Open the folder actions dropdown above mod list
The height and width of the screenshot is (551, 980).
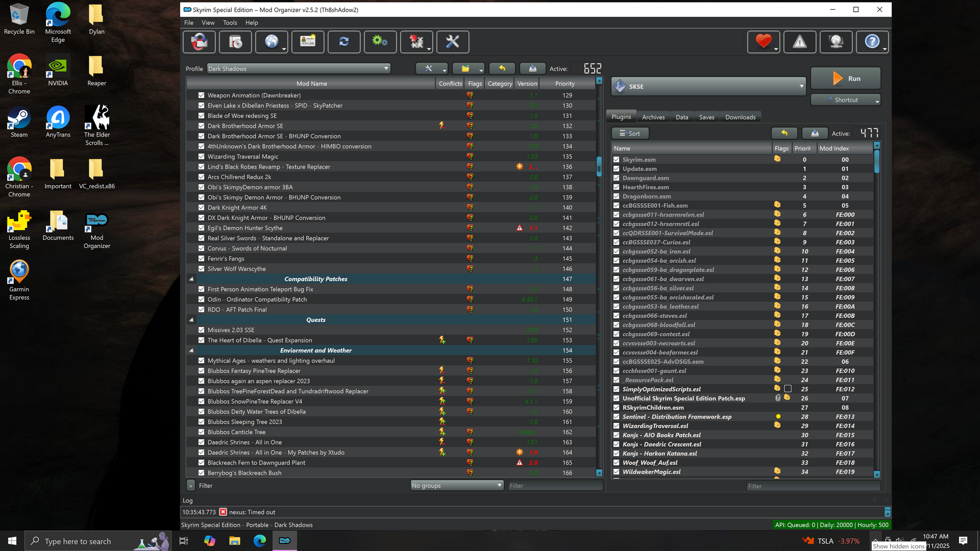click(468, 68)
